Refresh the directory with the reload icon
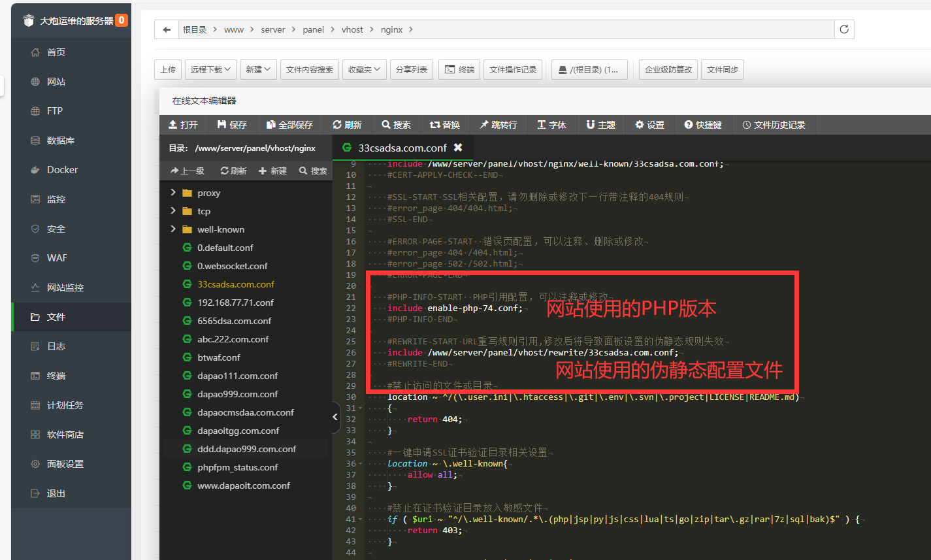This screenshot has height=560, width=931. [844, 29]
